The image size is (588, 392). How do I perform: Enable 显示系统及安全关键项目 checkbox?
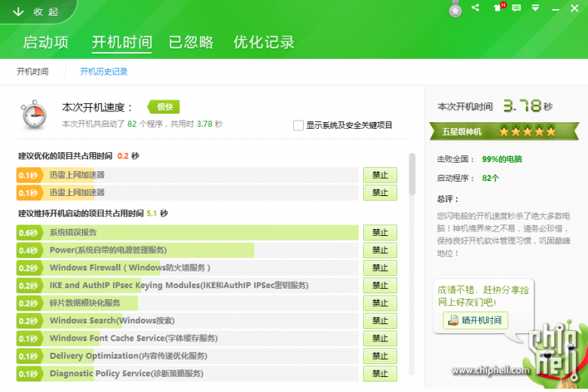(x=299, y=125)
